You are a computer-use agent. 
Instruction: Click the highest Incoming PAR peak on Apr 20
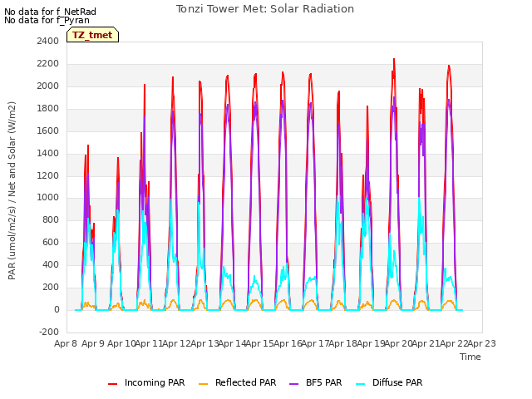click(x=394, y=59)
